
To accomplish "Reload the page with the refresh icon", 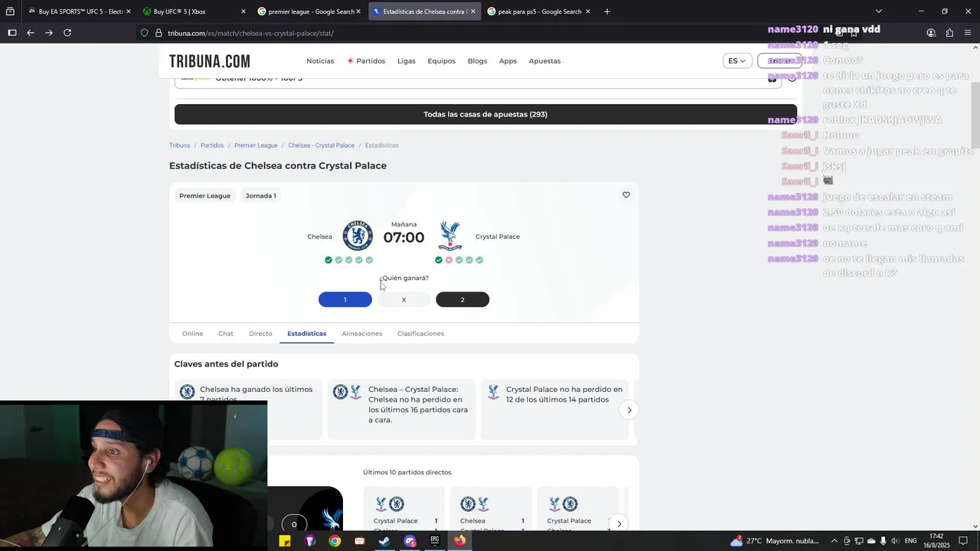I will pyautogui.click(x=67, y=33).
